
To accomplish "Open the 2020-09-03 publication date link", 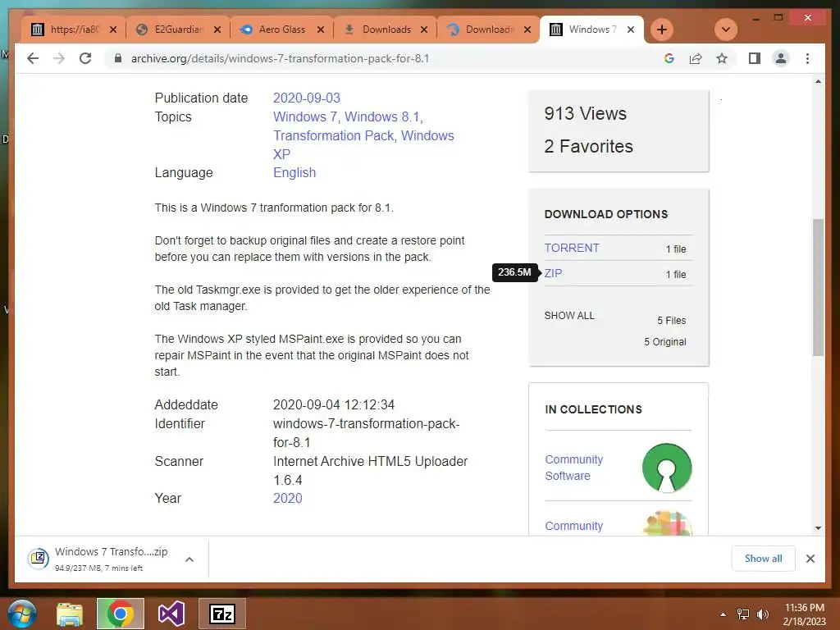I will click(307, 98).
